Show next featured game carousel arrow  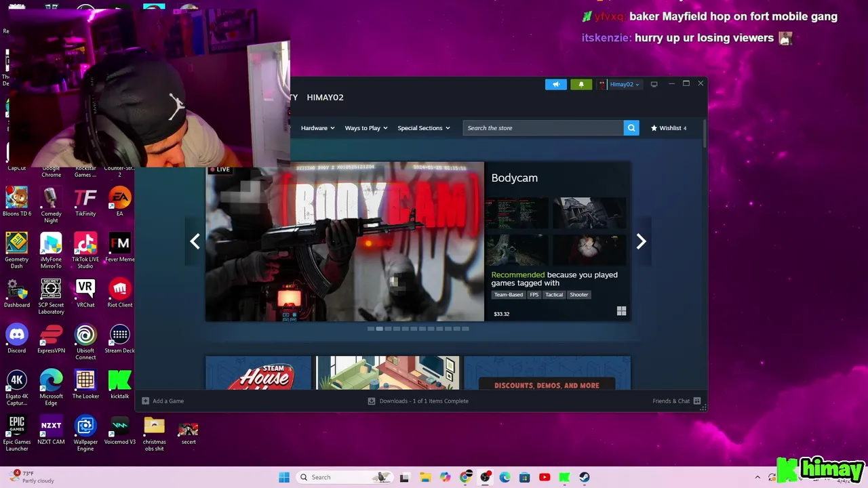pos(642,241)
